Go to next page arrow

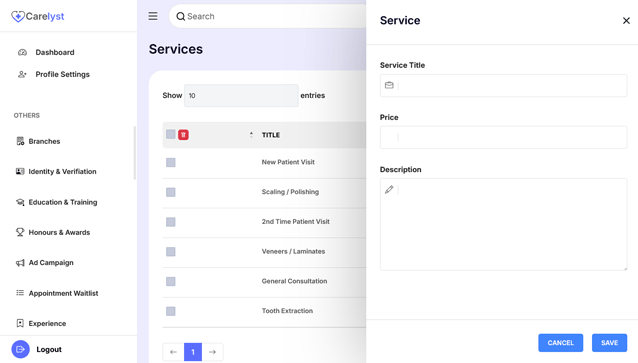[x=212, y=352]
